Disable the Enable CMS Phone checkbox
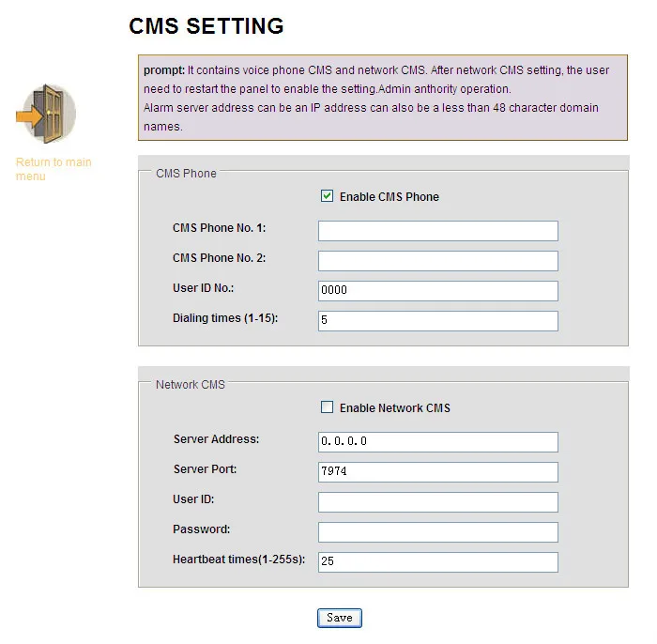Image resolution: width=657 pixels, height=644 pixels. click(x=327, y=196)
